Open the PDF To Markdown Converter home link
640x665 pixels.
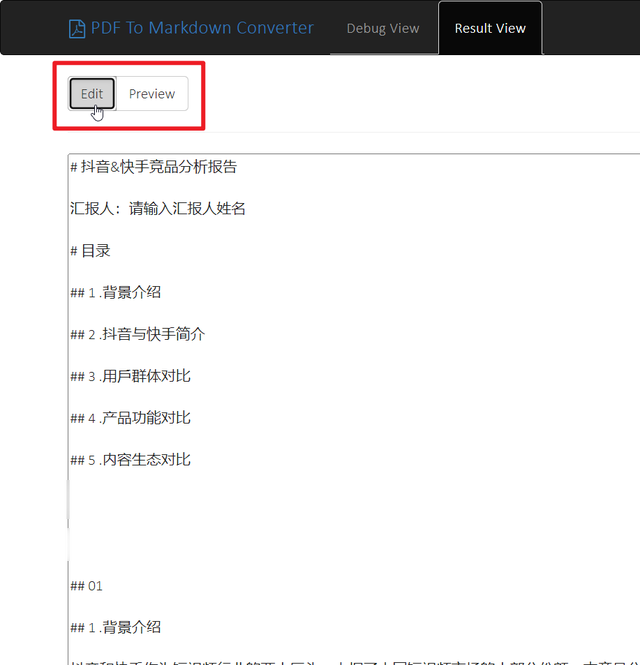191,28
